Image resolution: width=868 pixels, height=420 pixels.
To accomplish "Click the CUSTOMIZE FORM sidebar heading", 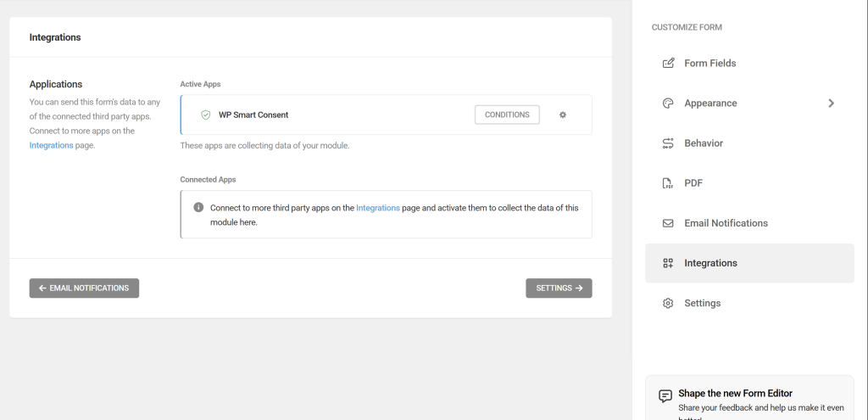I will 687,27.
